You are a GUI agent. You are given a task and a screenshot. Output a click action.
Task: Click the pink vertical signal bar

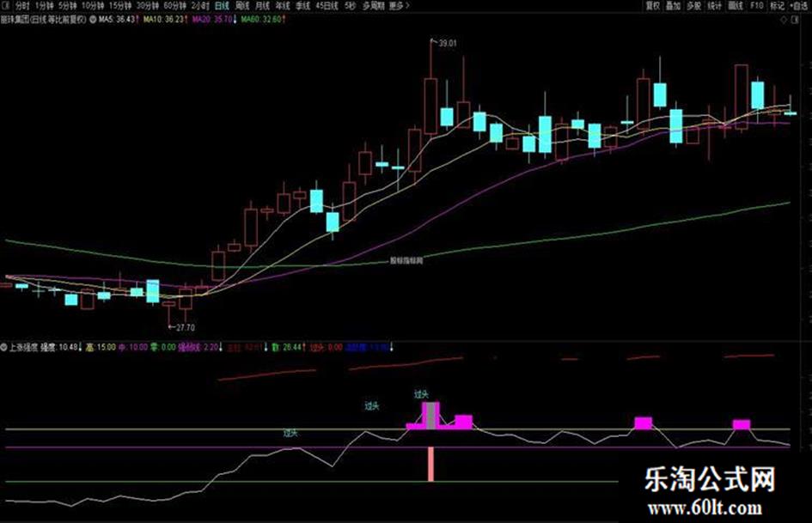click(430, 465)
